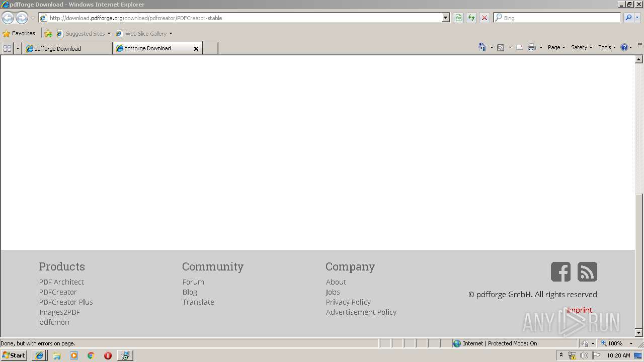
Task: Open search provider dropdown arrow
Action: pos(637,18)
